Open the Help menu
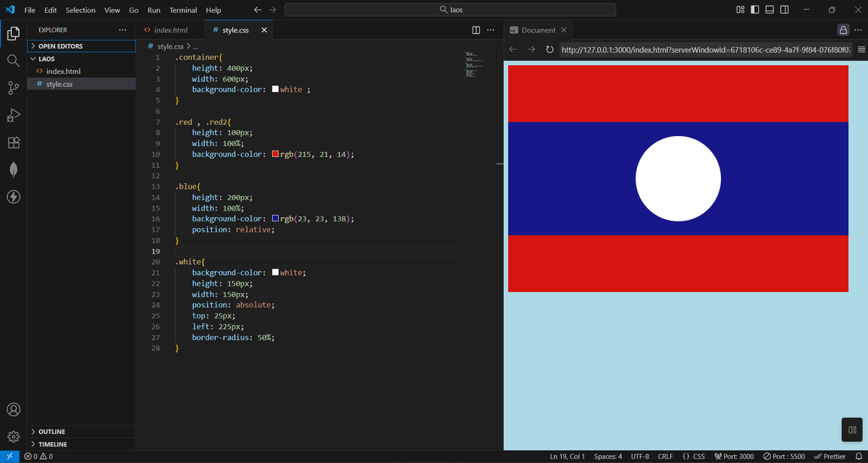This screenshot has height=463, width=868. pos(213,10)
